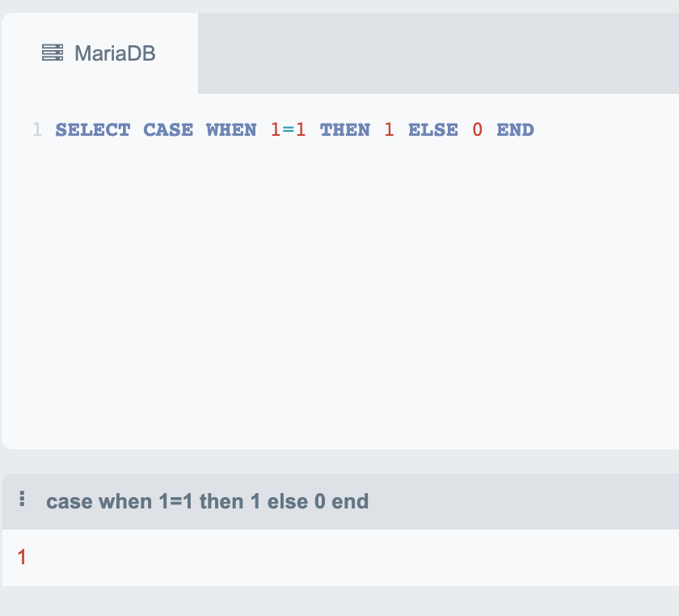Viewport: 679px width, 616px height.
Task: Place cursor on the WHEN keyword
Action: point(231,129)
